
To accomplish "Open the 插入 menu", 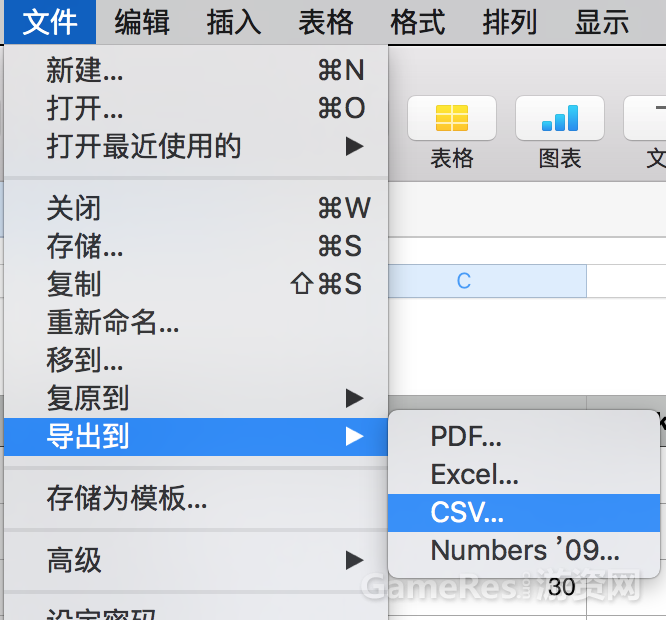I will click(x=234, y=22).
